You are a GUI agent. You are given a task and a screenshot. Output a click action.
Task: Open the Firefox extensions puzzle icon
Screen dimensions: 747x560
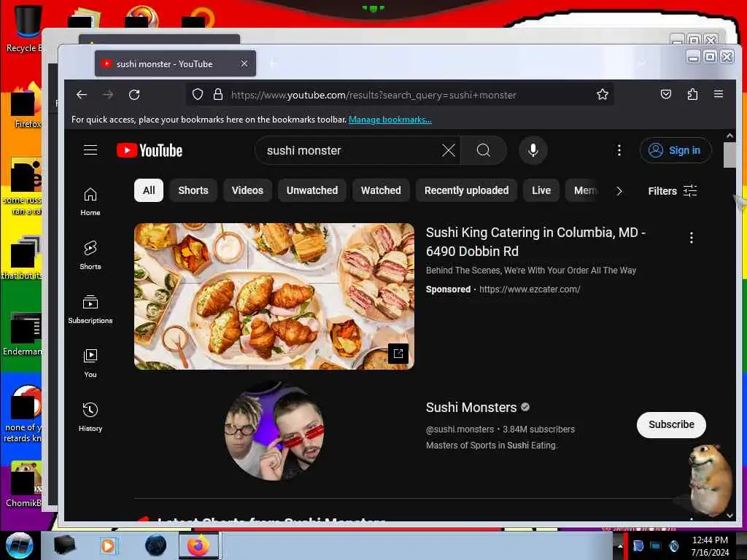click(692, 94)
